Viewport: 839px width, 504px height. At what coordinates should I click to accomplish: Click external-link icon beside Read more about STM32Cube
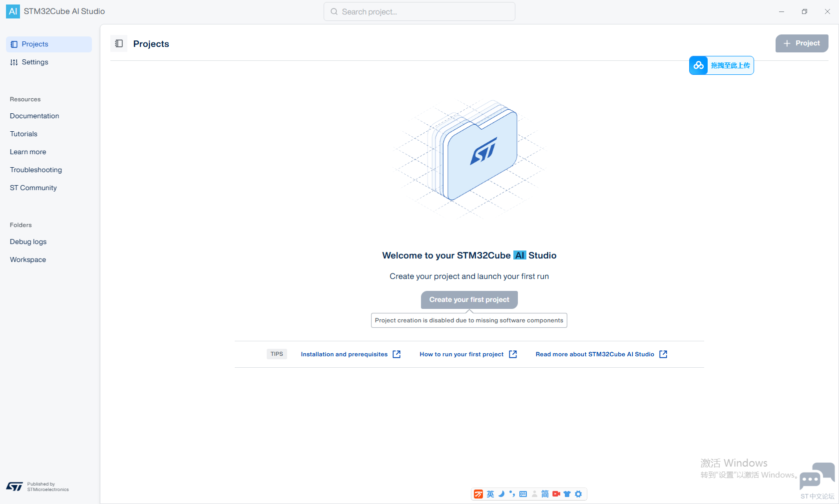(x=663, y=354)
